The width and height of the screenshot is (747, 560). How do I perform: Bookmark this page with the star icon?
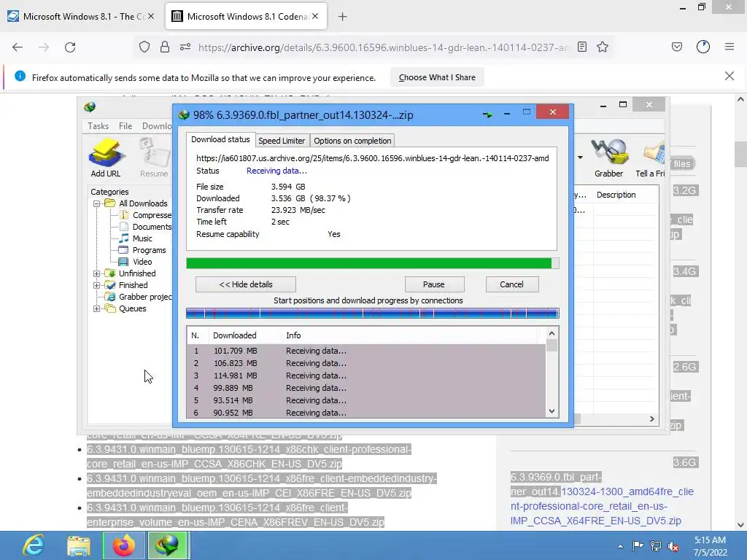[x=603, y=47]
